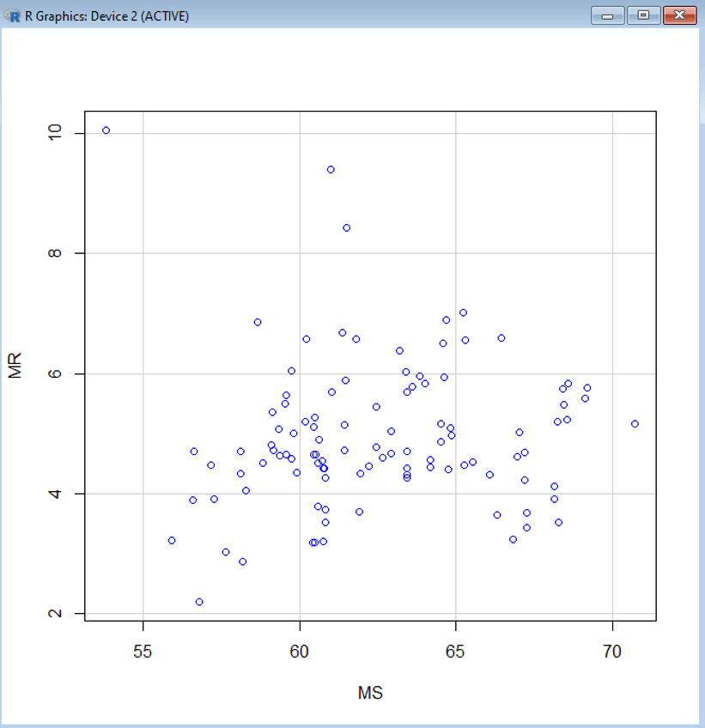Click the x-axis tick label '70'

tap(612, 652)
